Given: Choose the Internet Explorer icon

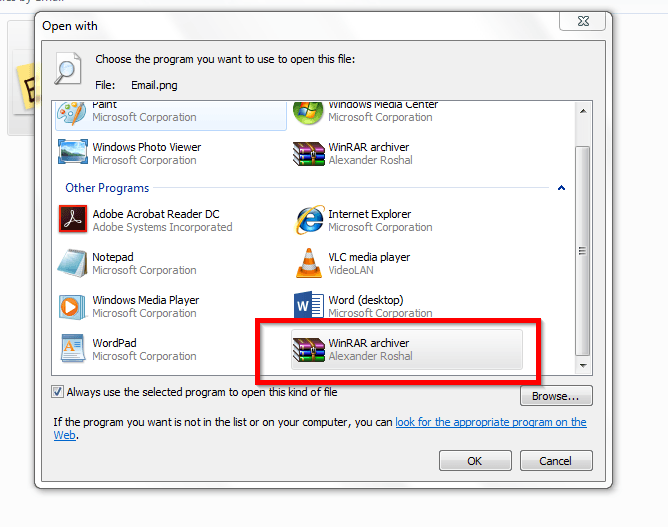Looking at the screenshot, I should tap(310, 219).
